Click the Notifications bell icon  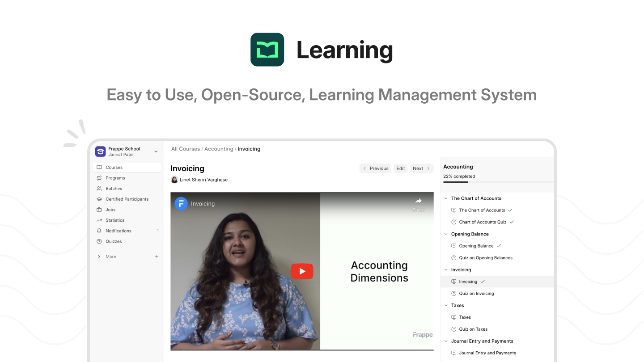[99, 231]
